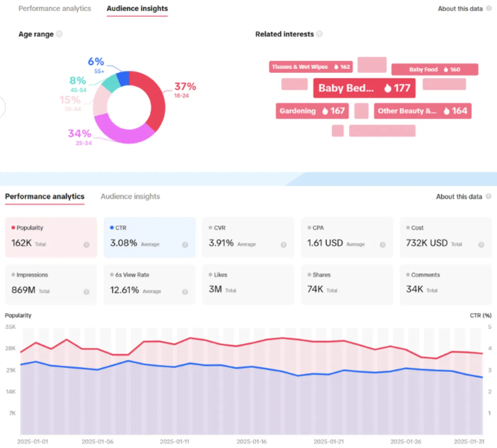Click the flame icon in Baby Food tag

tap(446, 69)
